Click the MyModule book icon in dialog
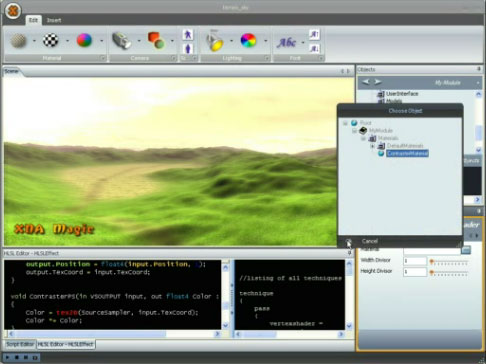The width and height of the screenshot is (486, 364). [363, 131]
